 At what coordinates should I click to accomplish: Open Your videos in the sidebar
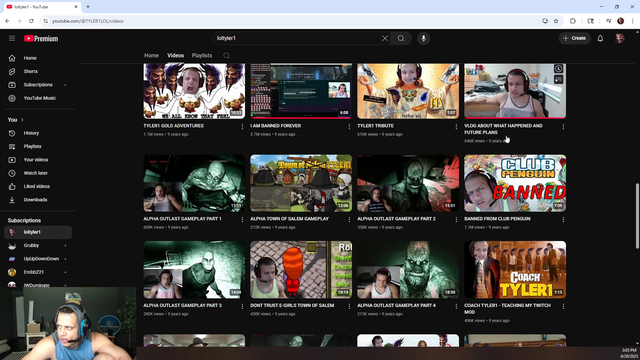click(38, 160)
